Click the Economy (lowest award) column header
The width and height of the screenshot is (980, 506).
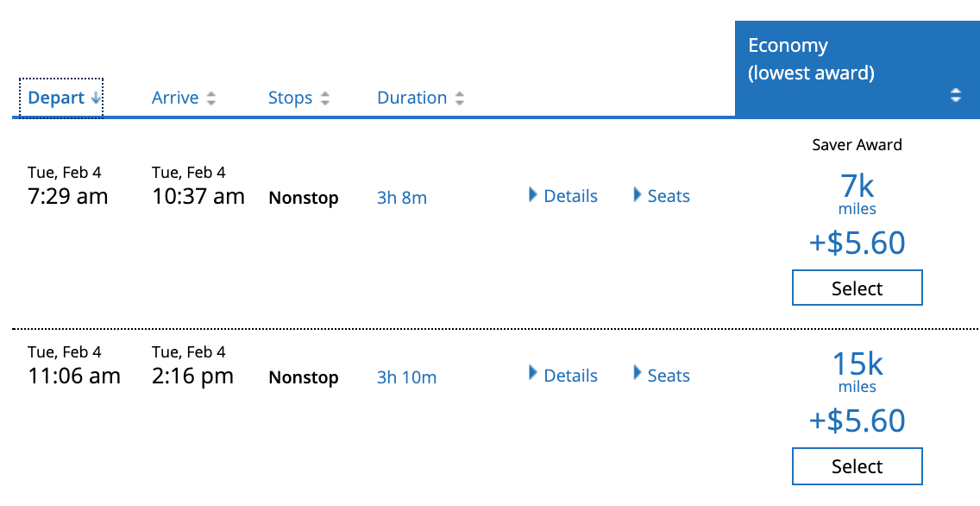(x=811, y=60)
